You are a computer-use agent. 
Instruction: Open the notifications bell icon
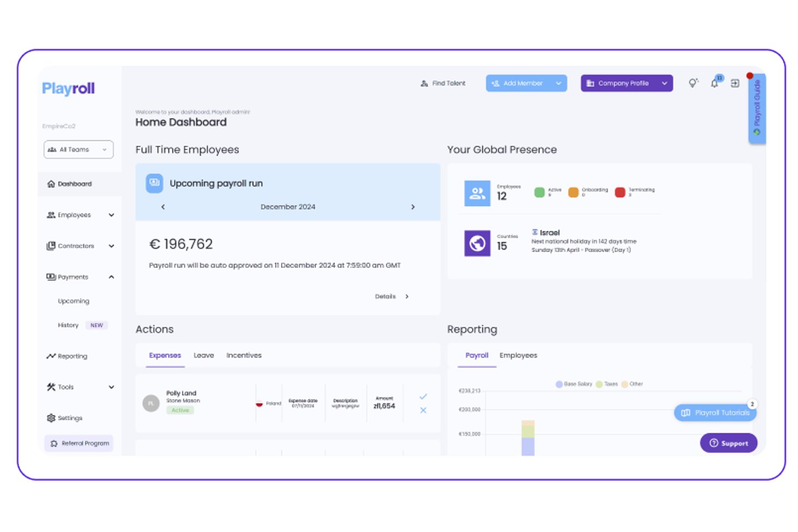(714, 83)
